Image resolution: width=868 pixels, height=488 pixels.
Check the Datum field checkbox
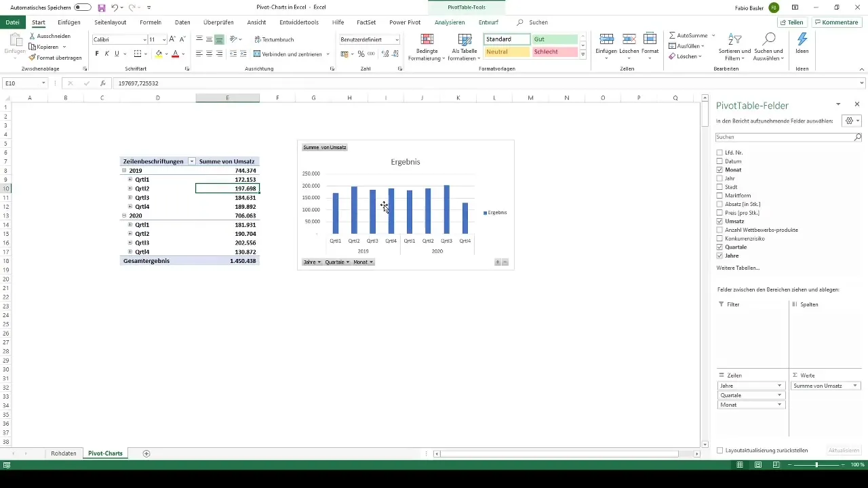tap(719, 161)
